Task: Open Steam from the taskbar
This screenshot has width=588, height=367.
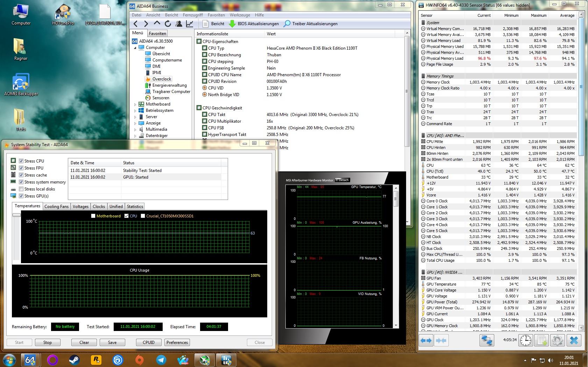Action: pos(74,360)
